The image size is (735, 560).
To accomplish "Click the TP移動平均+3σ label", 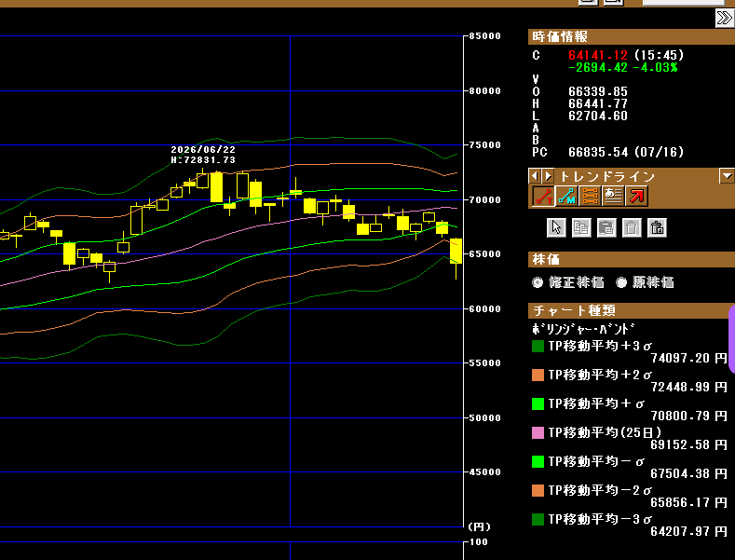I will click(x=601, y=346).
